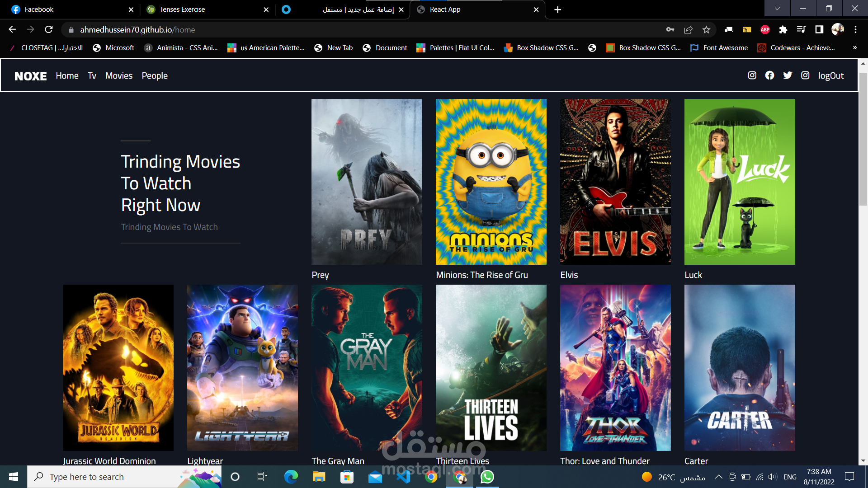Open the WhatsApp icon in the taskbar
The image size is (868, 488).
(x=487, y=477)
